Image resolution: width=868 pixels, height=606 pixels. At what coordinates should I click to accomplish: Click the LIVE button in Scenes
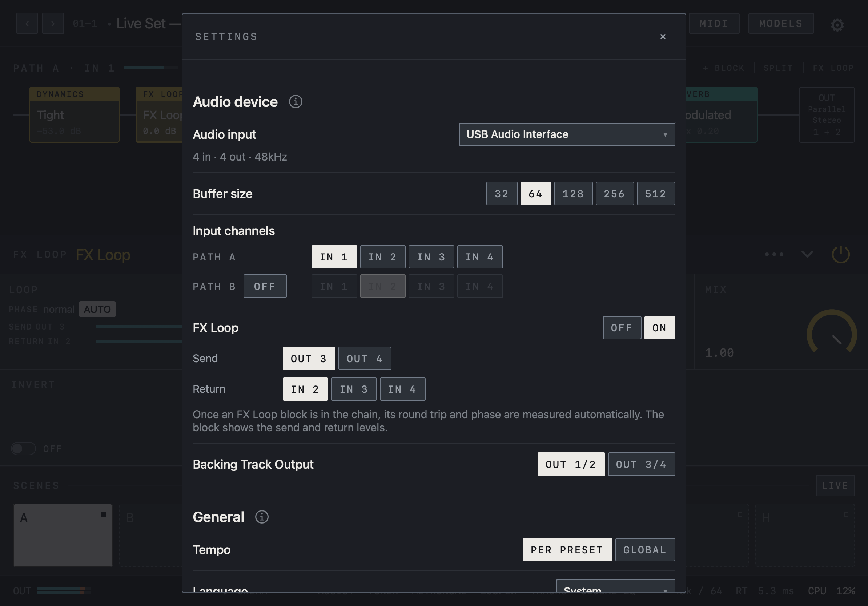tap(835, 485)
